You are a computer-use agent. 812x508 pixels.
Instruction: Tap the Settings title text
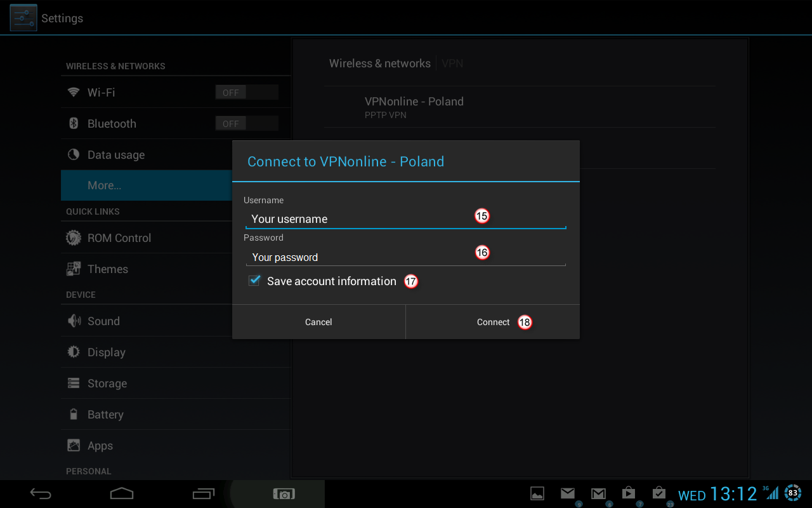[62, 18]
